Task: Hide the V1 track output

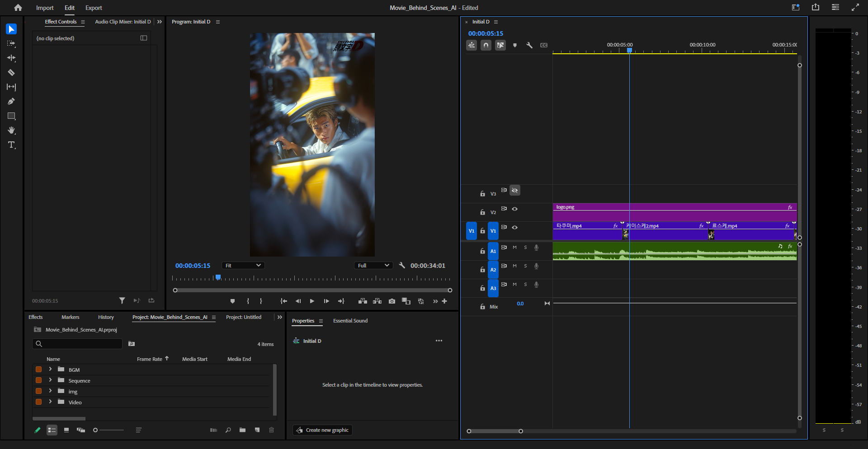Action: pos(515,227)
